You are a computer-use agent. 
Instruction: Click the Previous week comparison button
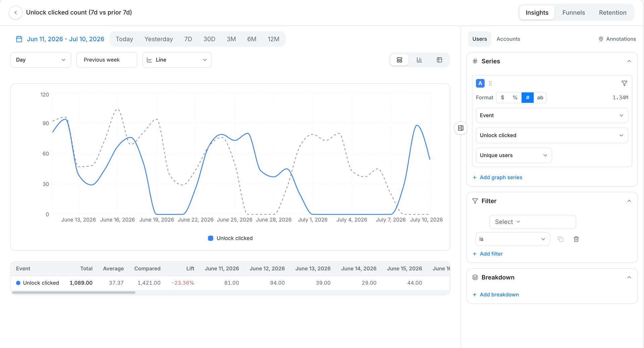click(107, 60)
